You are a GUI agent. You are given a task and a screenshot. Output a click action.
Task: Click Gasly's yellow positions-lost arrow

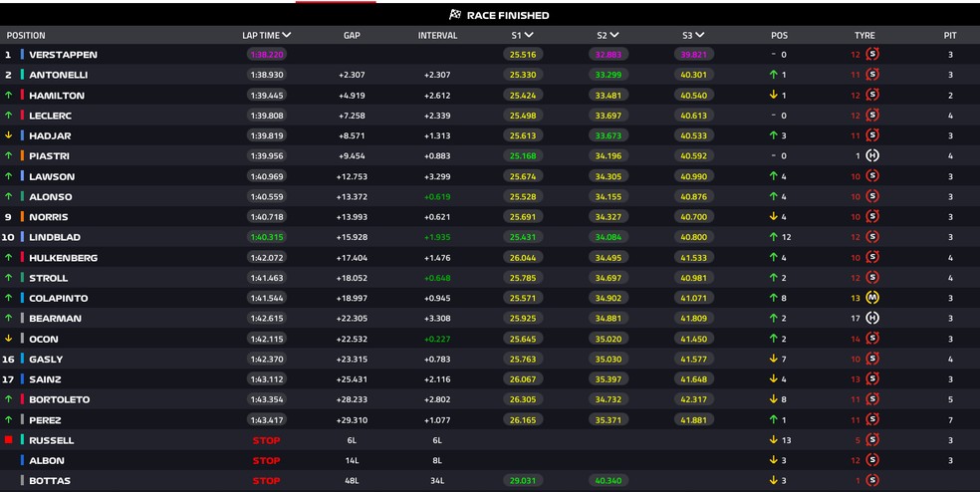pyautogui.click(x=774, y=359)
